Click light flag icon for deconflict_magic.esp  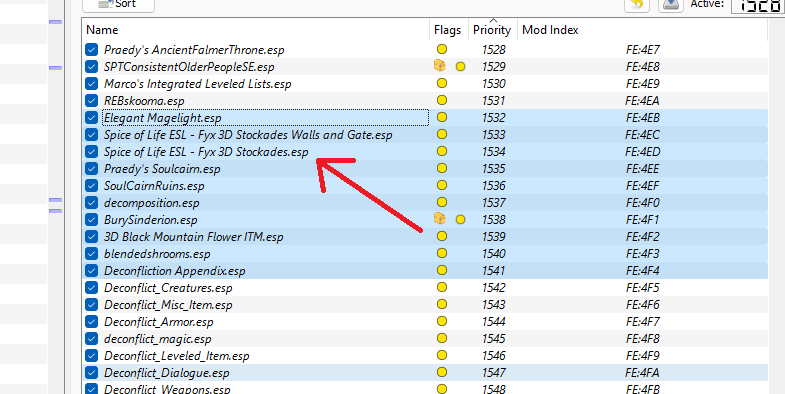click(x=442, y=338)
